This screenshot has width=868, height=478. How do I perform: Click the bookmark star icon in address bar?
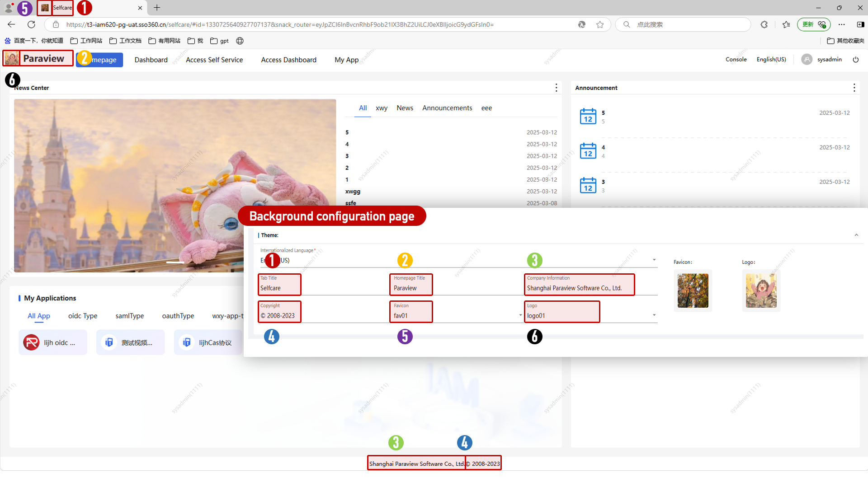(x=600, y=24)
